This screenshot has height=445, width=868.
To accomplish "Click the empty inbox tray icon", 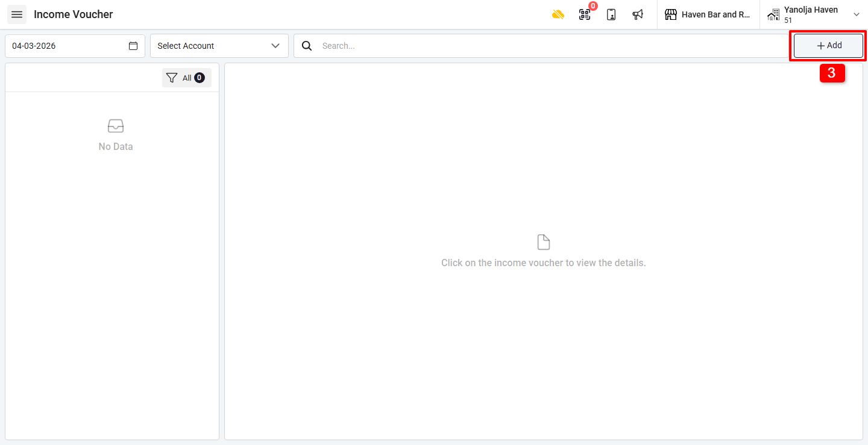I will (x=116, y=126).
